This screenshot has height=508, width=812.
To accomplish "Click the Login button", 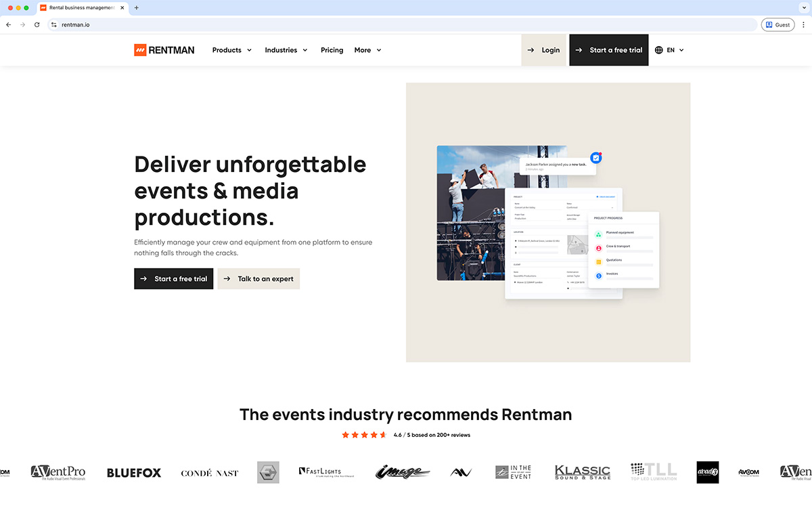I will 543,50.
